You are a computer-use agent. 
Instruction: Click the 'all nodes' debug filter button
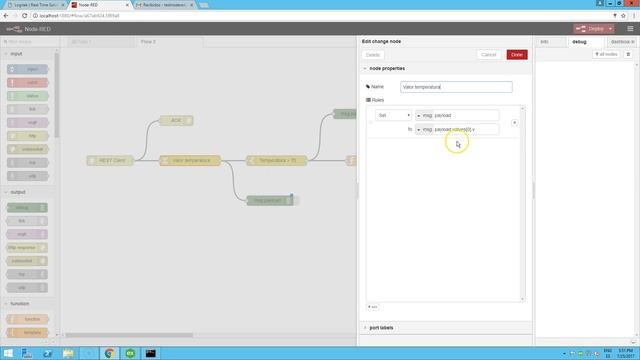[x=606, y=54]
